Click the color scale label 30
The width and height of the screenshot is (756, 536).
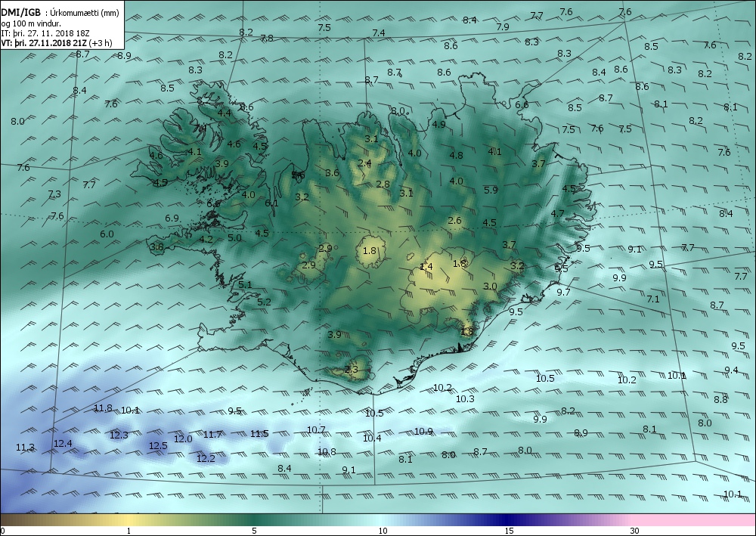(634, 531)
